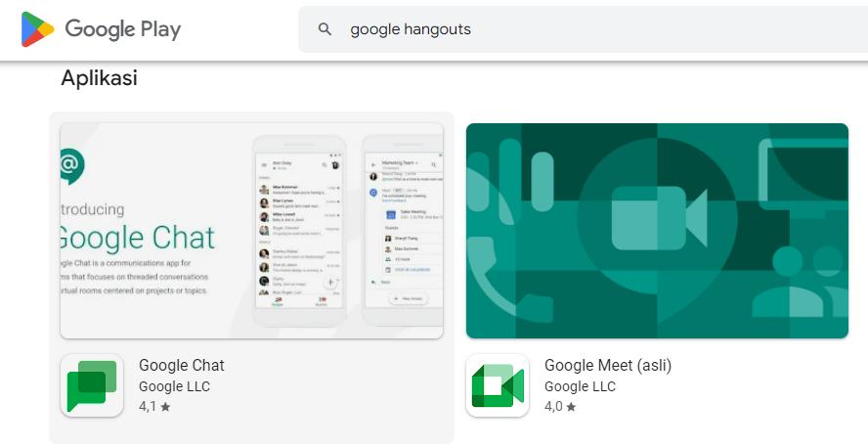Click the Google Meet (asli) title
Image resolution: width=868 pixels, height=447 pixels.
(608, 366)
